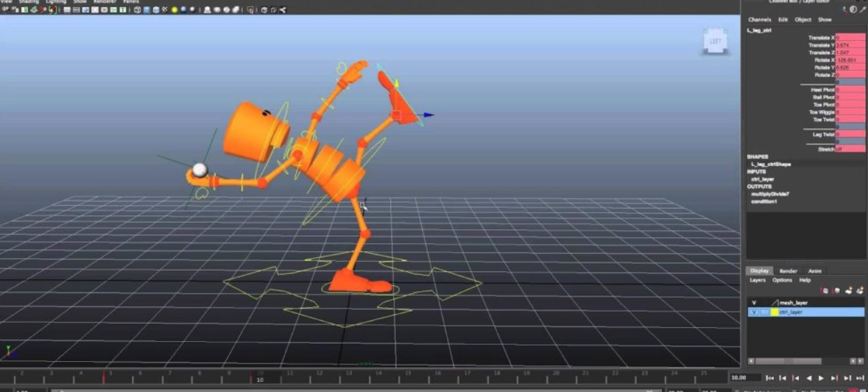Toggle visibility of mesh_layer
Screen dimensions: 868x392
753,303
